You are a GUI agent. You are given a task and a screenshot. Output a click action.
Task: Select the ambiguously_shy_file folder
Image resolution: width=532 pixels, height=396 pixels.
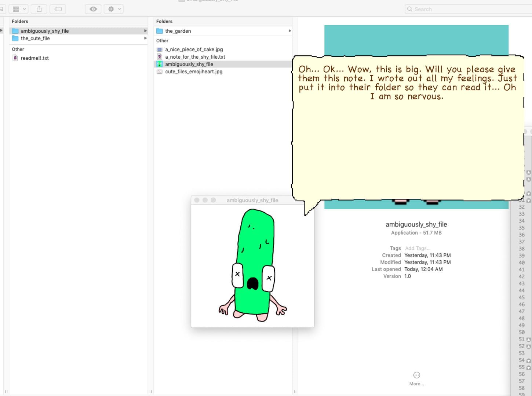[79, 31]
